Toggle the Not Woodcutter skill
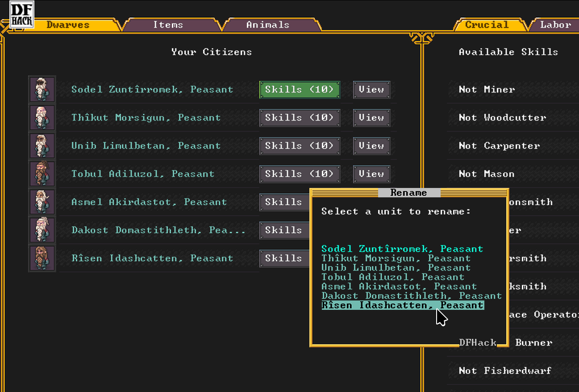579x392 pixels. coord(502,117)
